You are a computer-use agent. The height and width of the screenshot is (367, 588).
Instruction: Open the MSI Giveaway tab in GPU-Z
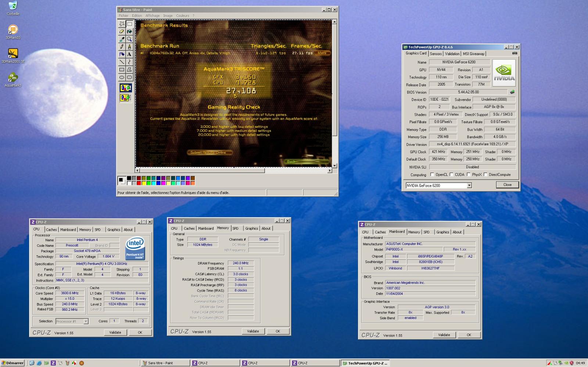pyautogui.click(x=474, y=54)
